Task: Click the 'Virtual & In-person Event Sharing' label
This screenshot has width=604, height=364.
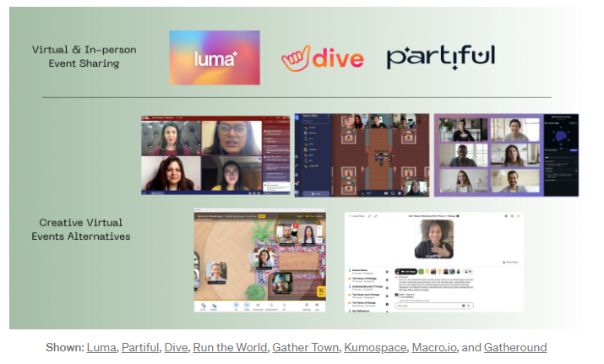Action: pyautogui.click(x=84, y=57)
